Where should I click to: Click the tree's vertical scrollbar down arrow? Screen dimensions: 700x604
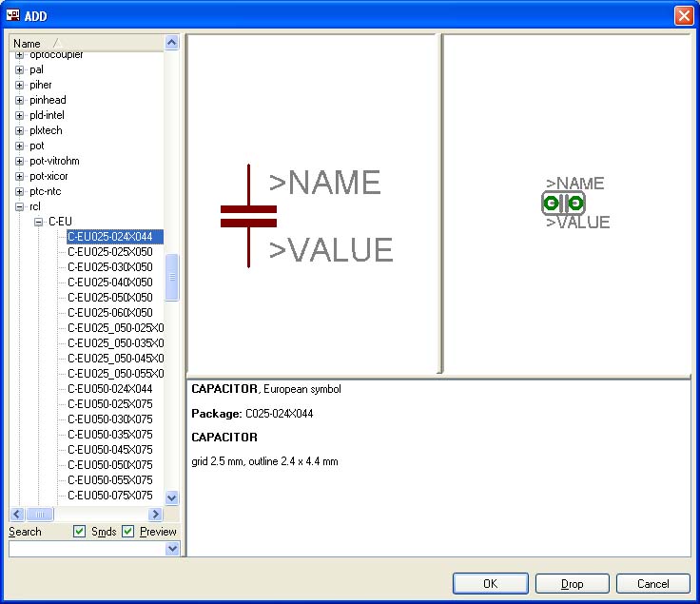tap(172, 497)
